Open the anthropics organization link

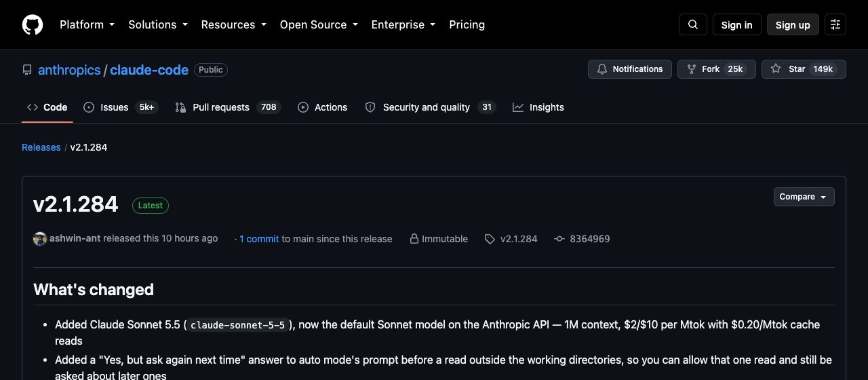click(x=69, y=70)
